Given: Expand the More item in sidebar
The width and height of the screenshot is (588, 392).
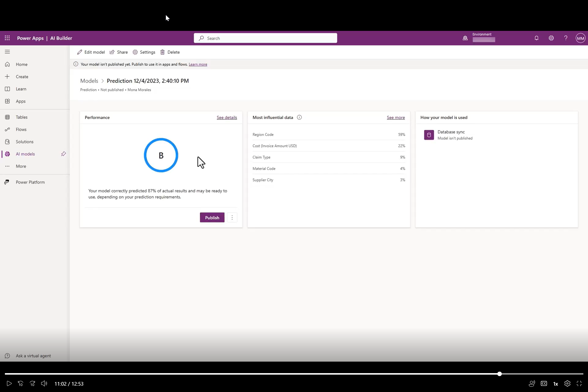Looking at the screenshot, I should [x=21, y=166].
